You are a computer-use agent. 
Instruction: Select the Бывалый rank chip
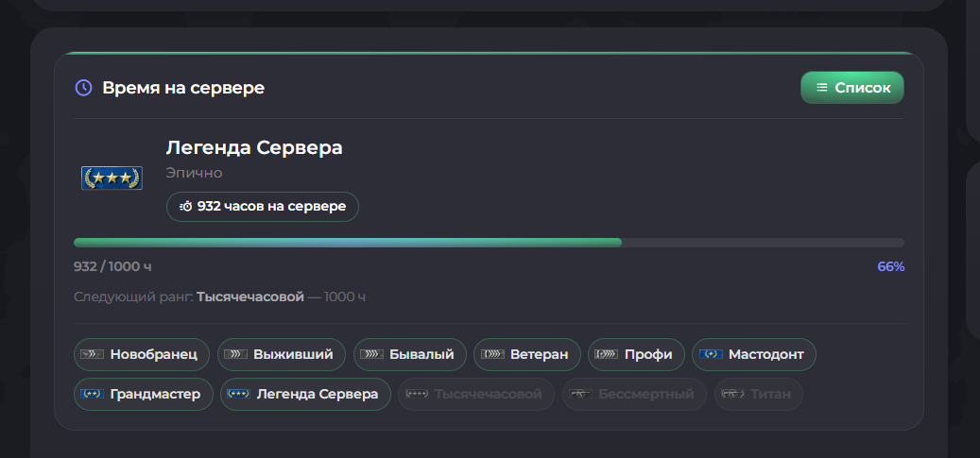[x=410, y=355]
